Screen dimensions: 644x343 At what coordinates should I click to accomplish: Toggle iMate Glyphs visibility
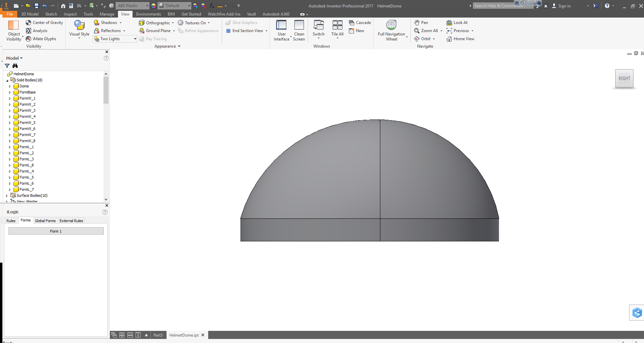41,39
